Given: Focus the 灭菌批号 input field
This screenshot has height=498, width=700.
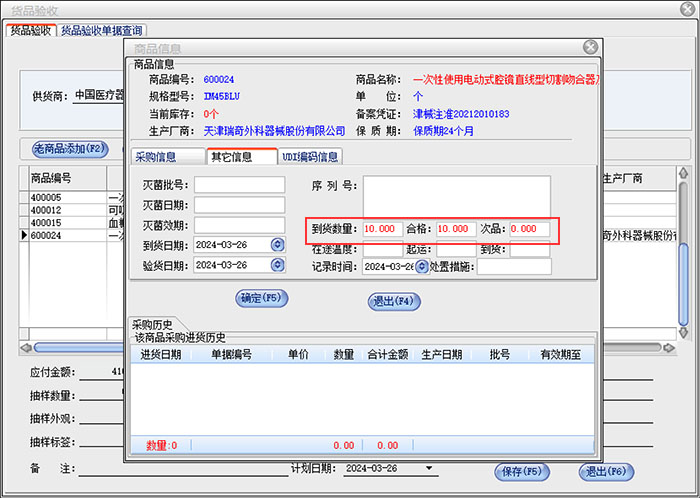Looking at the screenshot, I should coord(232,185).
